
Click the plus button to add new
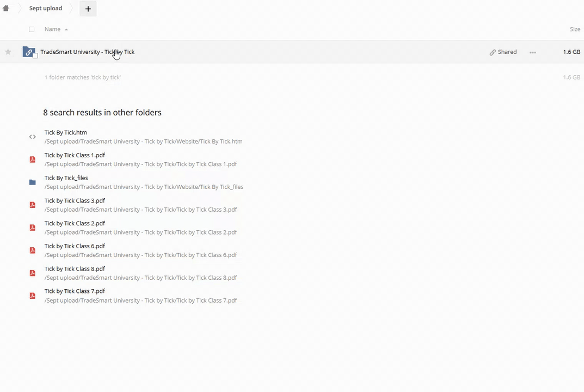[88, 9]
